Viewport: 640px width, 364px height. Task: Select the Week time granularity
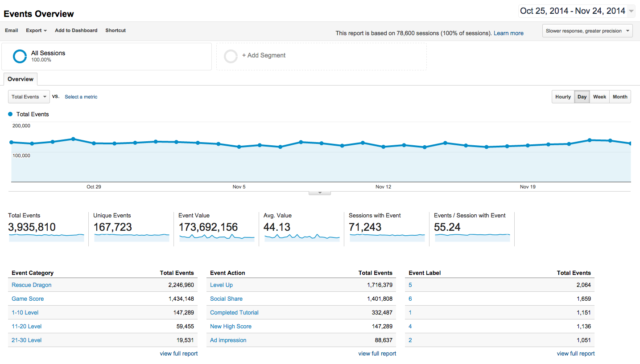click(x=599, y=97)
